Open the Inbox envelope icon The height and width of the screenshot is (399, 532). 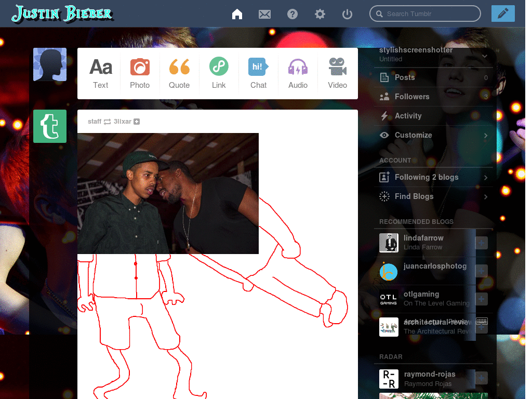(264, 14)
